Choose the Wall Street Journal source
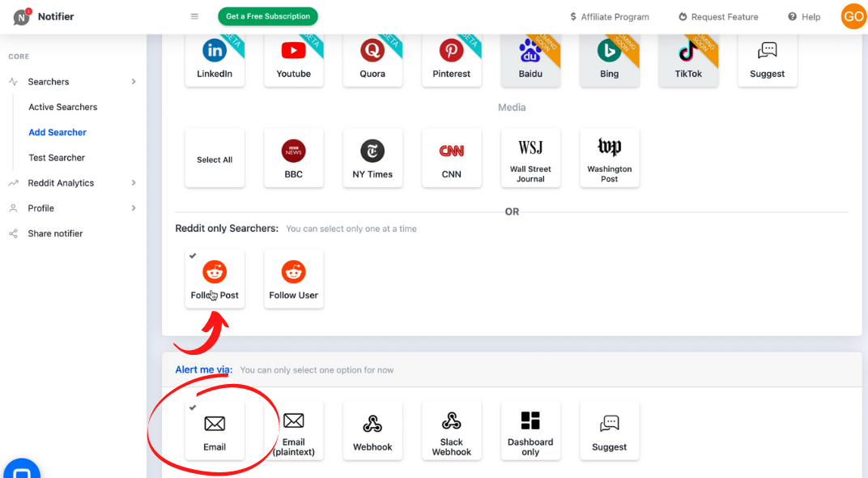This screenshot has width=868, height=478. [530, 158]
